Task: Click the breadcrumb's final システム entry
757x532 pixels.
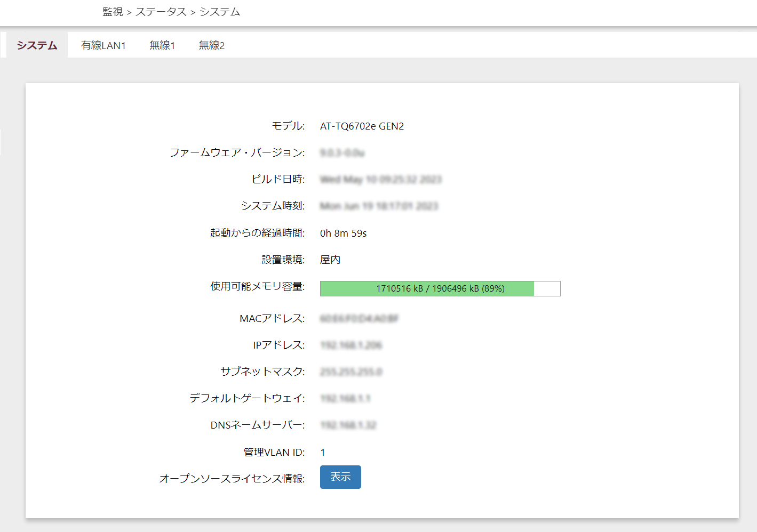Action: click(220, 12)
